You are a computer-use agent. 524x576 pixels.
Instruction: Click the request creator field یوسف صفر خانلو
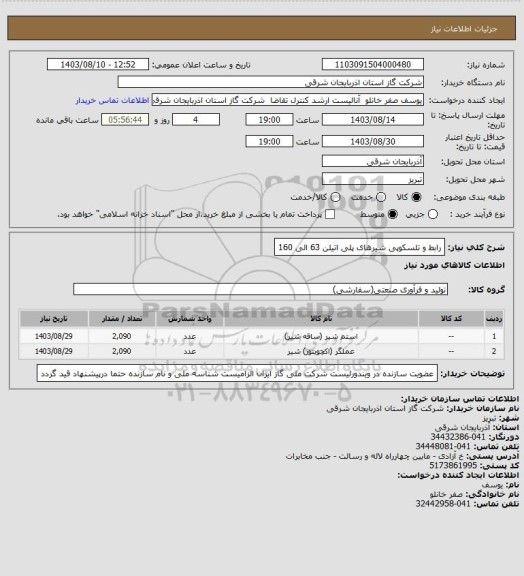pyautogui.click(x=288, y=100)
